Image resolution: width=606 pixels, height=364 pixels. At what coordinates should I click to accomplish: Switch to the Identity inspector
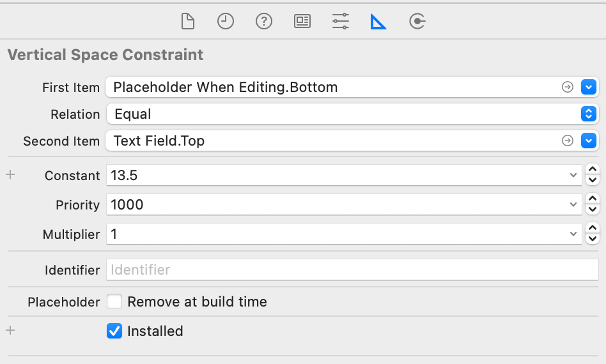[x=302, y=22]
